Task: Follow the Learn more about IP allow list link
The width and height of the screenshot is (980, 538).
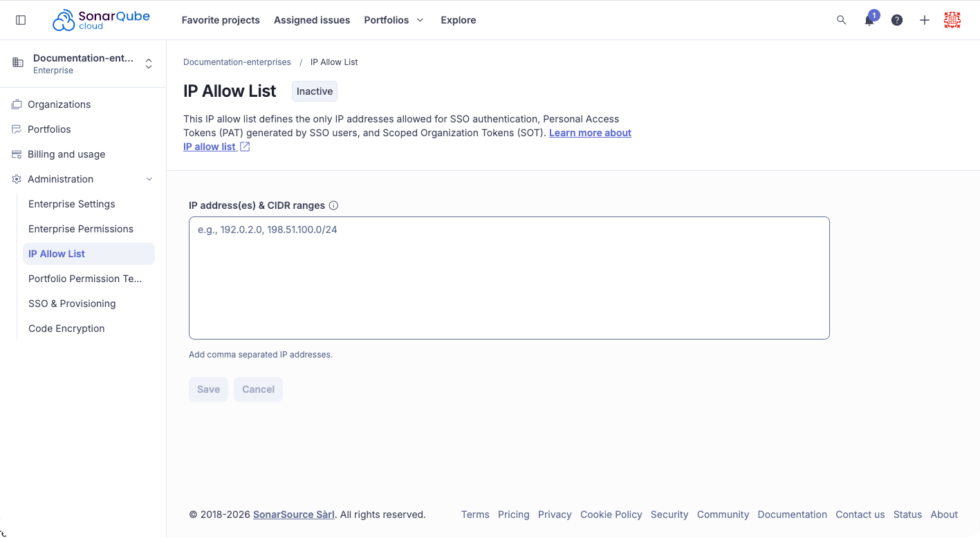Action: click(x=590, y=133)
